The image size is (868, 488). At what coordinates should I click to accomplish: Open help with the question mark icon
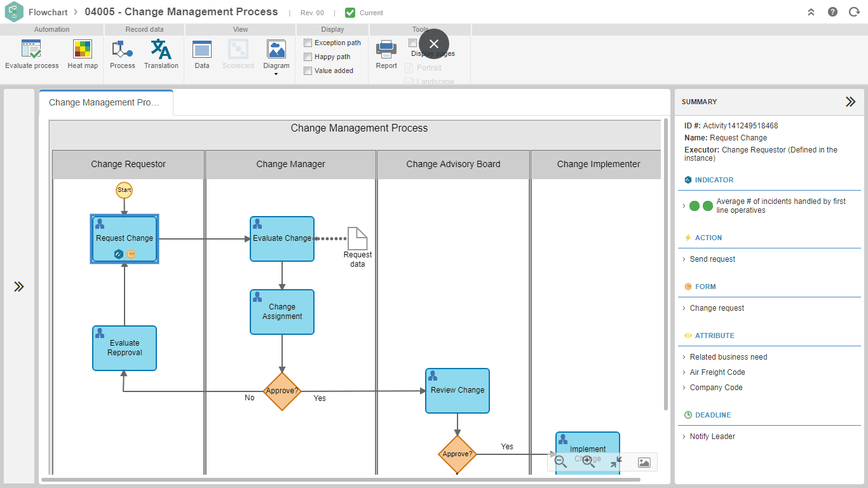click(x=832, y=12)
